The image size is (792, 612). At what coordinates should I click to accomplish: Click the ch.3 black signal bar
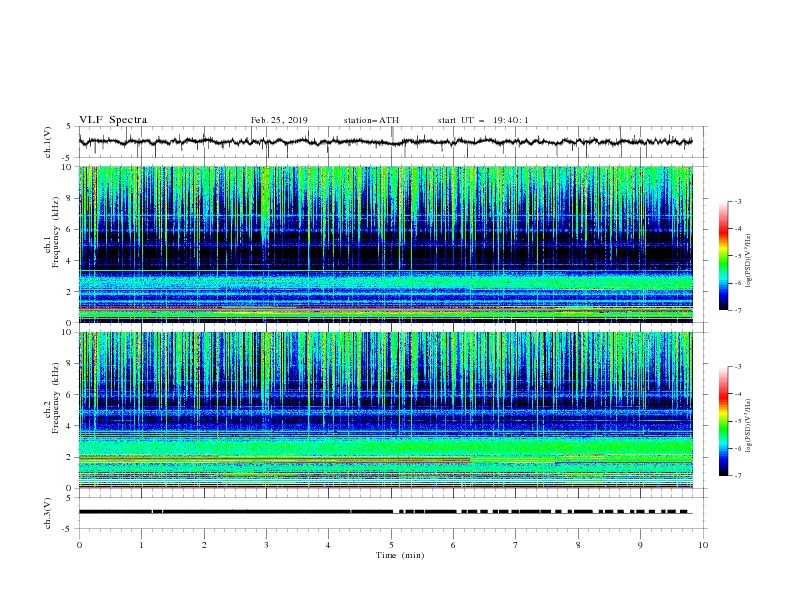(385, 512)
